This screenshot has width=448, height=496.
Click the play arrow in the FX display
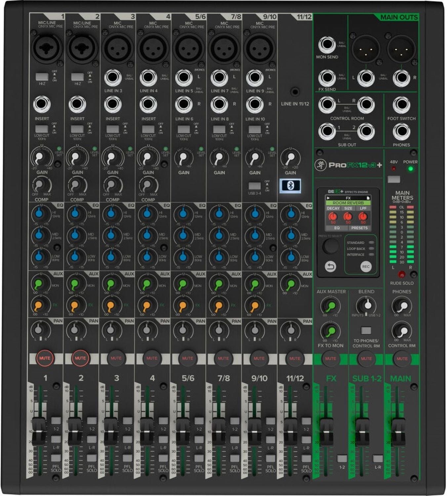click(x=328, y=198)
